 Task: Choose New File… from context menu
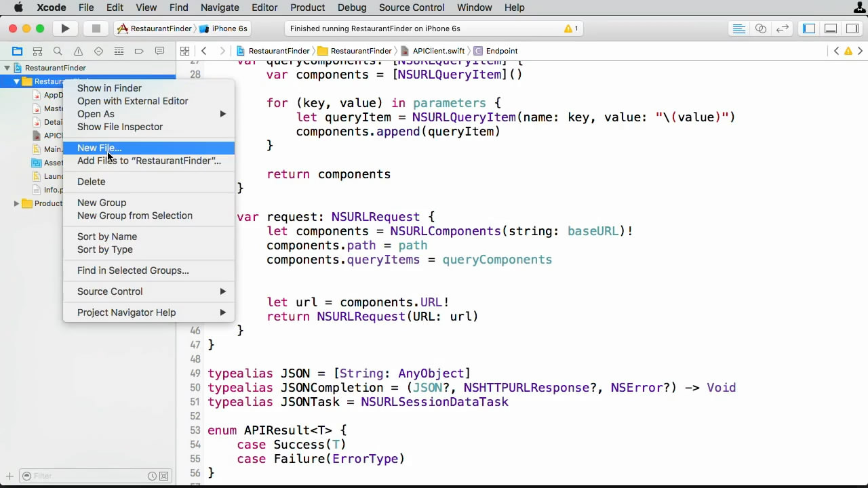pos(149,148)
